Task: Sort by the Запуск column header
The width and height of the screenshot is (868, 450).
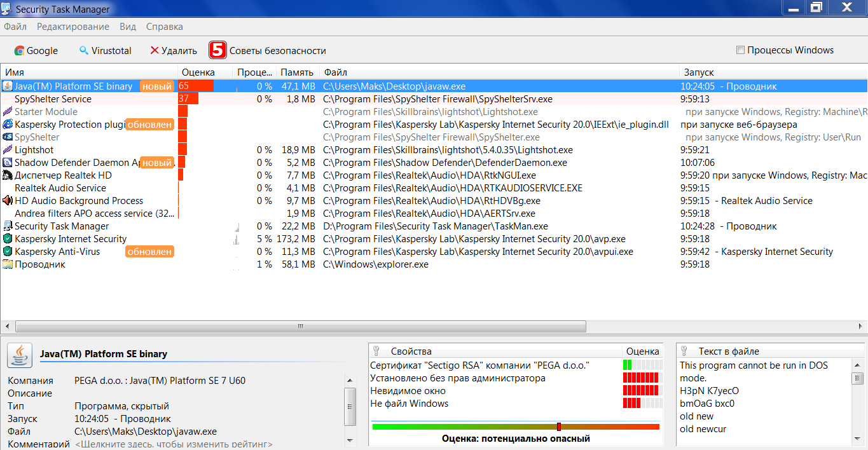Action: 773,72
